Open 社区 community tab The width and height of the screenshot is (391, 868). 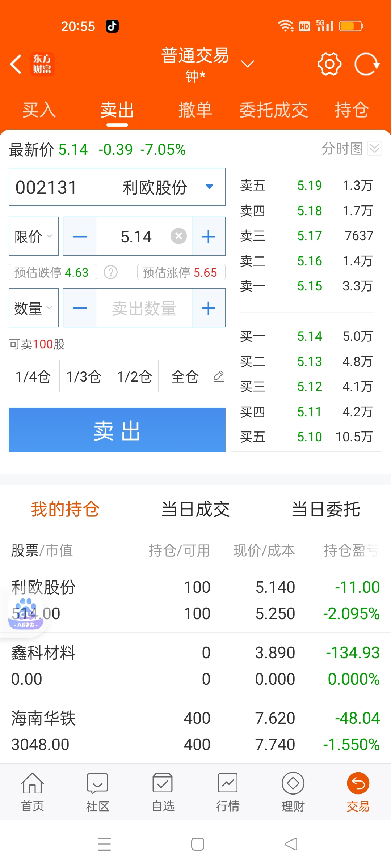(97, 792)
